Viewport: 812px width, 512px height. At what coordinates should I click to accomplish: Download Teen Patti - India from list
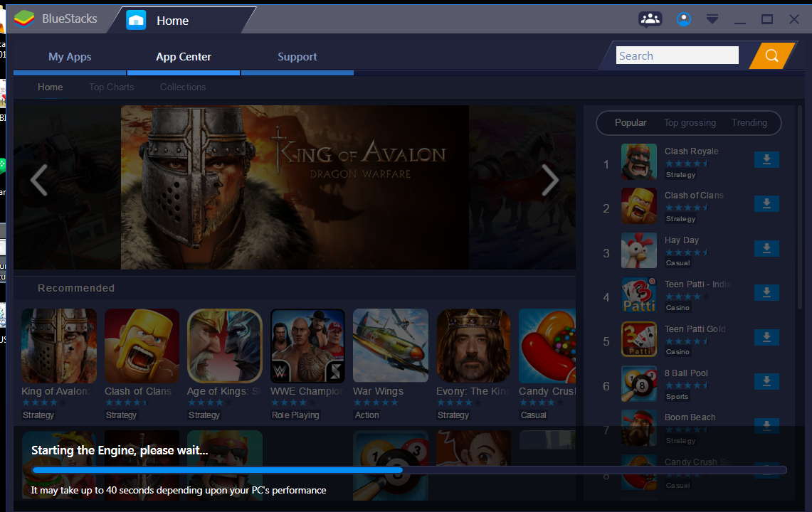point(766,292)
